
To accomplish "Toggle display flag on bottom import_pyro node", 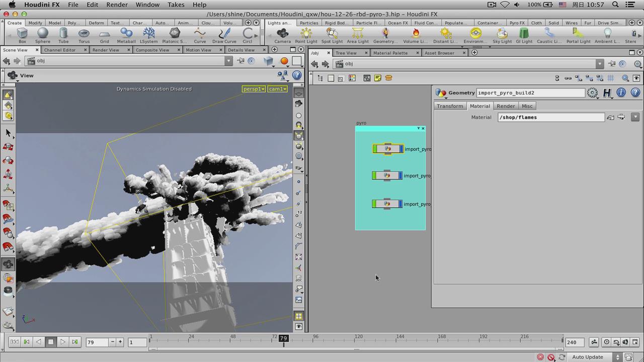I will 400,204.
